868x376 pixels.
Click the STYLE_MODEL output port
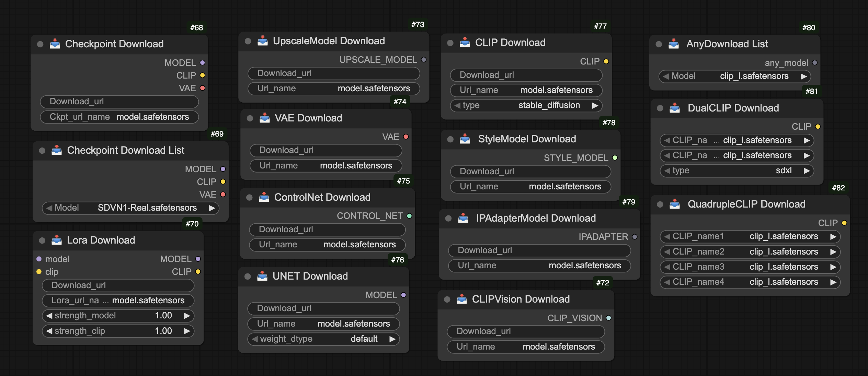click(x=615, y=158)
